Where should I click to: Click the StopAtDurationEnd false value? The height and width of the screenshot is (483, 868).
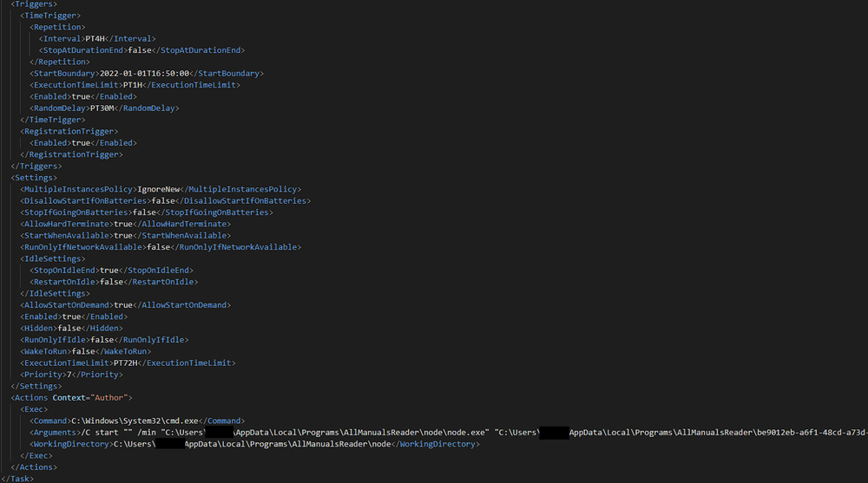140,50
